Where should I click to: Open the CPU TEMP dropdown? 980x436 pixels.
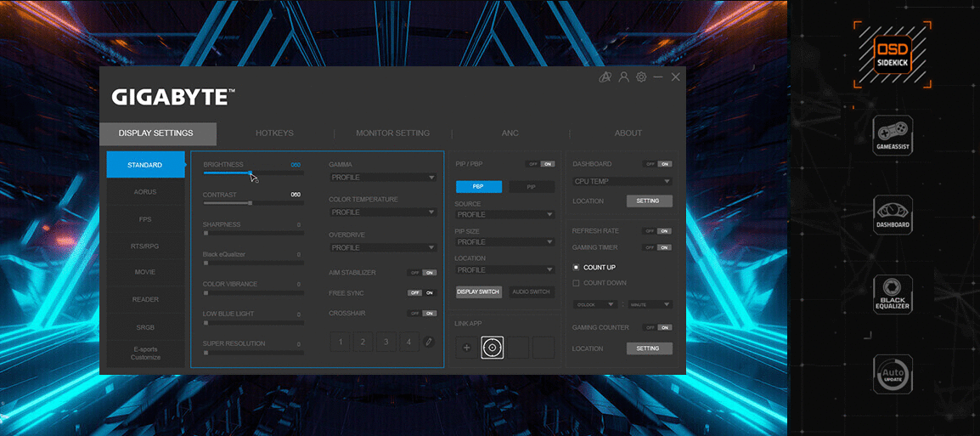(x=622, y=181)
